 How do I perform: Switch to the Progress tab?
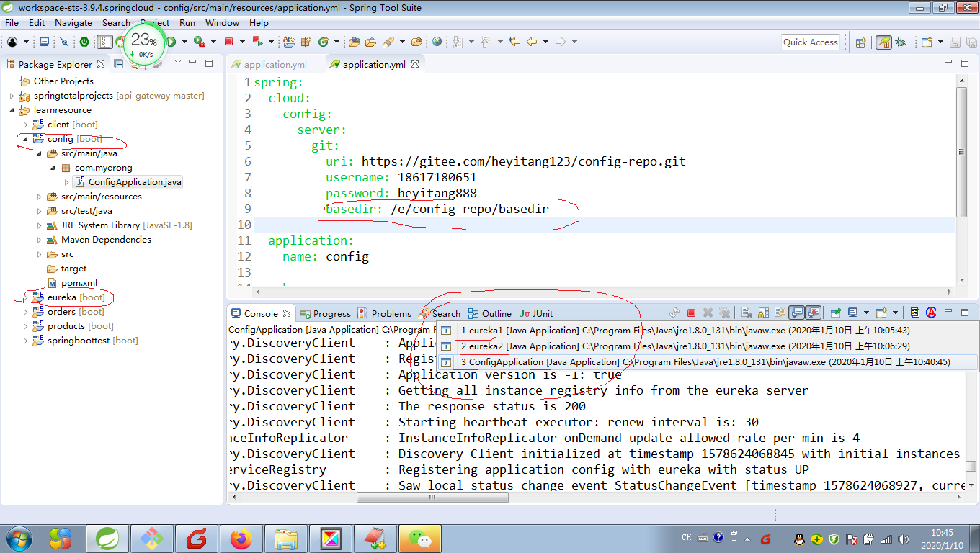[x=325, y=313]
